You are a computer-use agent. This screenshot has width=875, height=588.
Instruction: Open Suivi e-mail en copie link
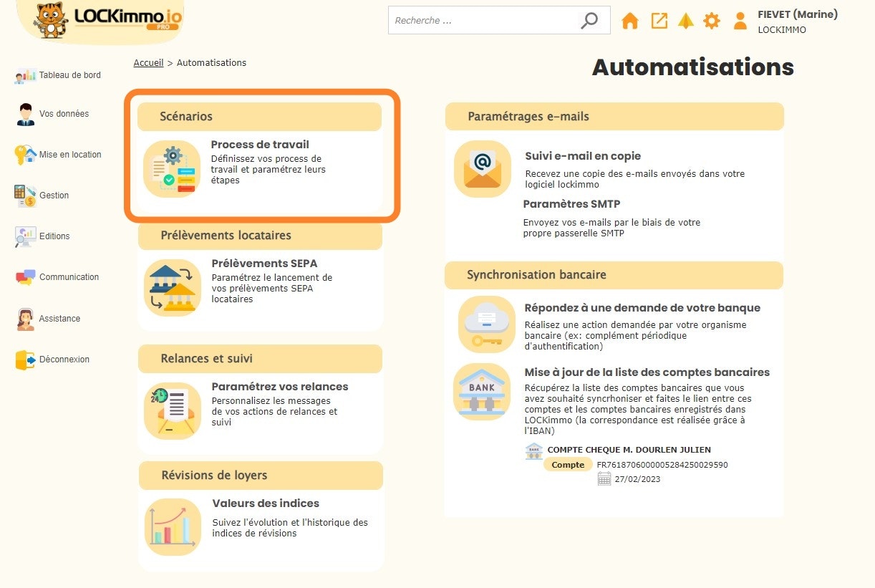[x=583, y=156]
